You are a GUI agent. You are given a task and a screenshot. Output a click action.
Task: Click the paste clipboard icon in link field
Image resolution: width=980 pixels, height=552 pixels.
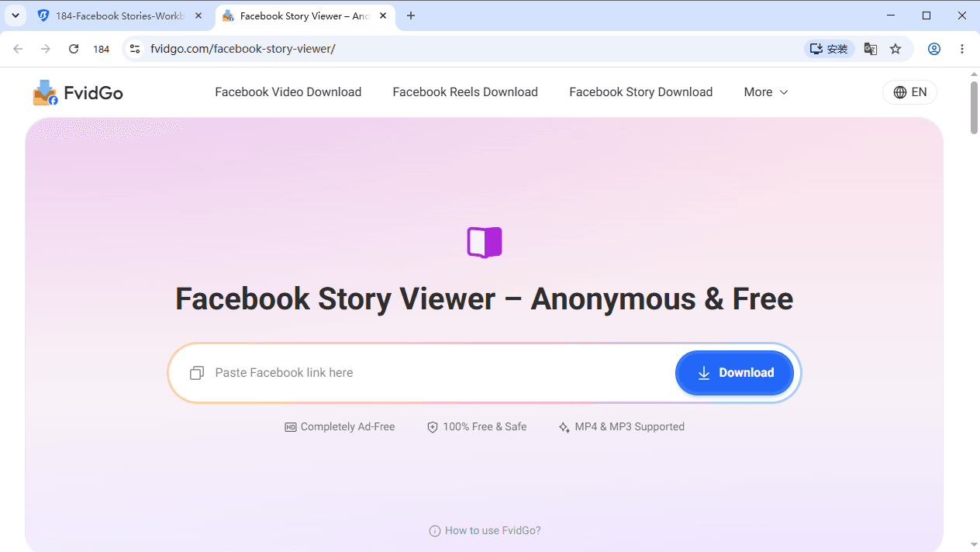point(197,373)
